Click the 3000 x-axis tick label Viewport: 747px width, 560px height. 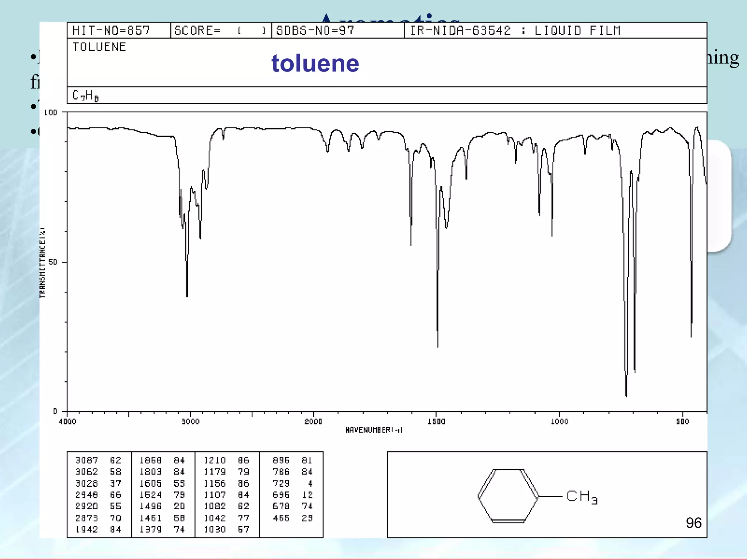[191, 421]
